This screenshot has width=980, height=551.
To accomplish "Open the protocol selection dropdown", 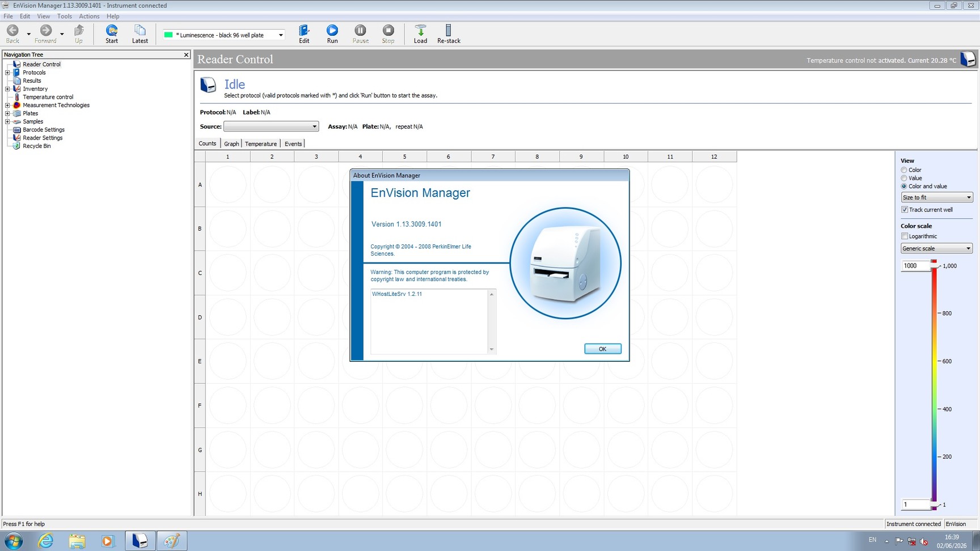I will pos(280,35).
